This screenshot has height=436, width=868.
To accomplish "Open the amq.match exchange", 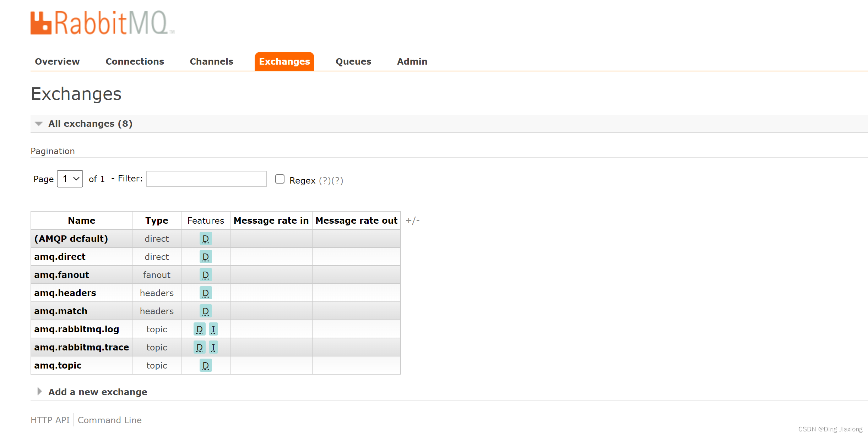I will (61, 311).
